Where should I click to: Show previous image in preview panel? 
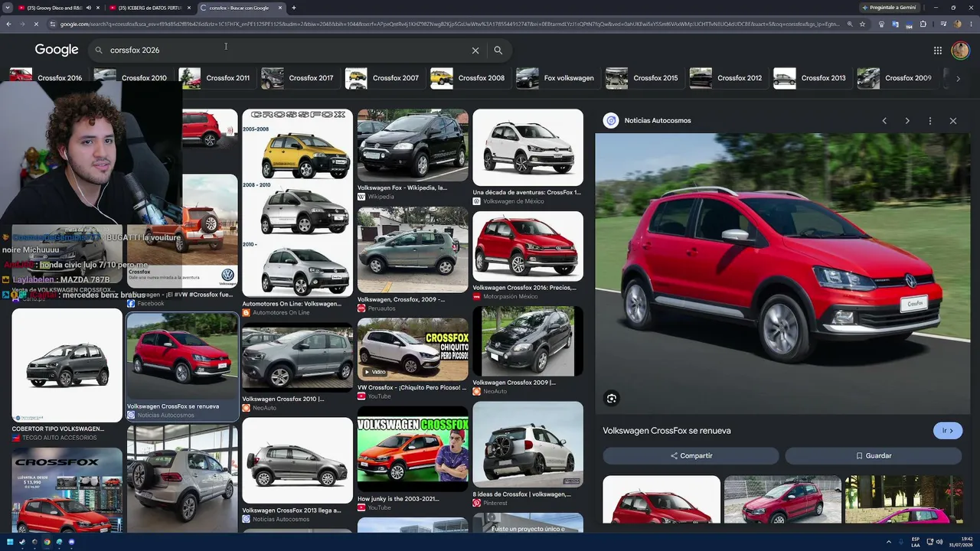[x=884, y=121]
